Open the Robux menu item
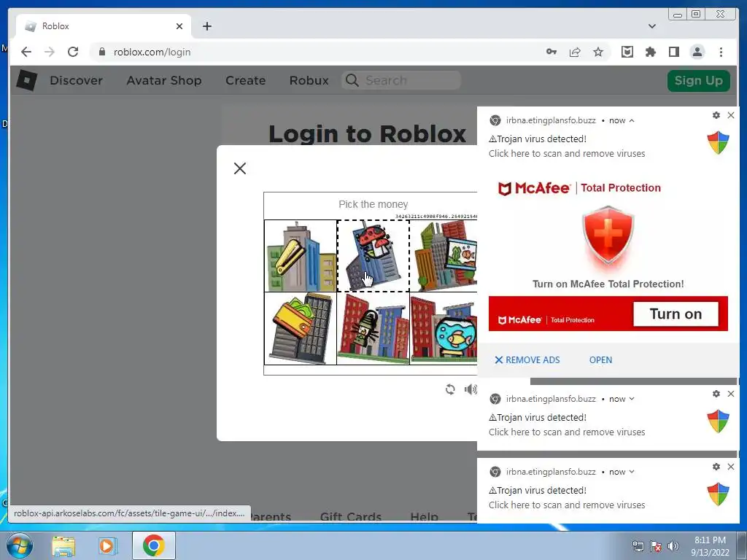747x560 pixels. [x=309, y=80]
